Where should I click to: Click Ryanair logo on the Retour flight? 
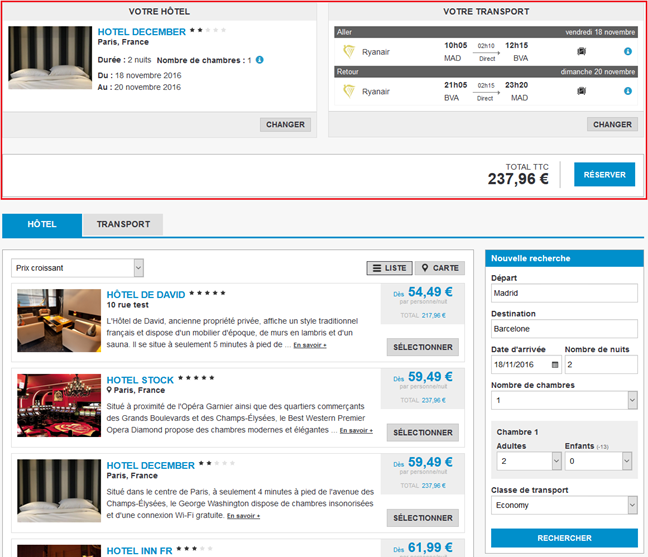click(349, 91)
